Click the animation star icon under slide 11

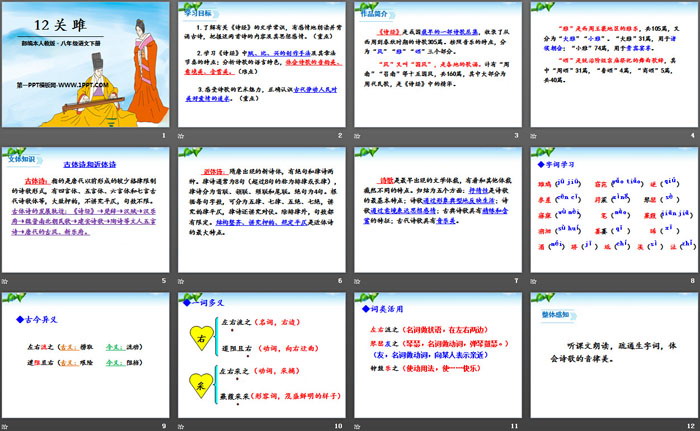[x=357, y=427]
